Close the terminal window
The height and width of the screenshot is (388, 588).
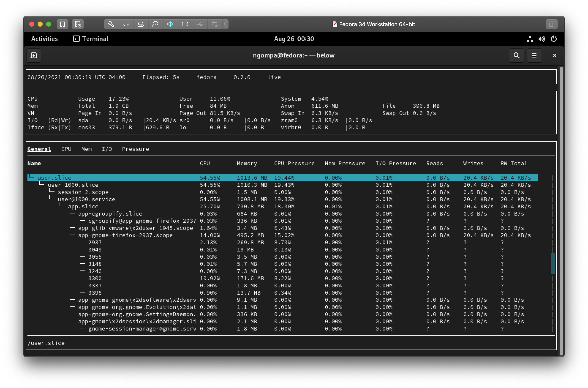tap(554, 55)
